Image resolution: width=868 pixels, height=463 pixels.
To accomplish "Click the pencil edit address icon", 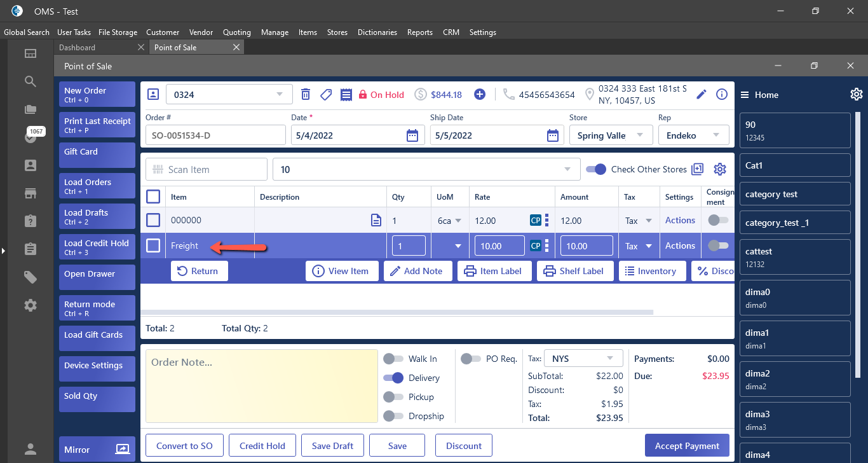I will pyautogui.click(x=702, y=94).
